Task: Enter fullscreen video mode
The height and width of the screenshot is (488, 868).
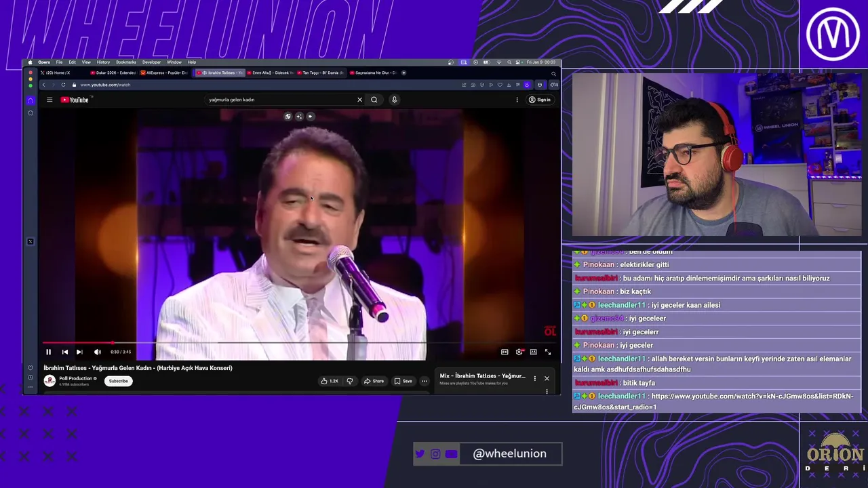Action: click(548, 352)
